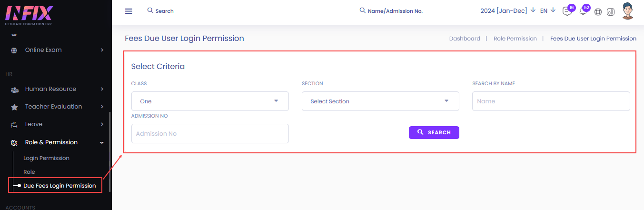The height and width of the screenshot is (210, 644).
Task: Click the globe website icon in header
Action: (598, 12)
